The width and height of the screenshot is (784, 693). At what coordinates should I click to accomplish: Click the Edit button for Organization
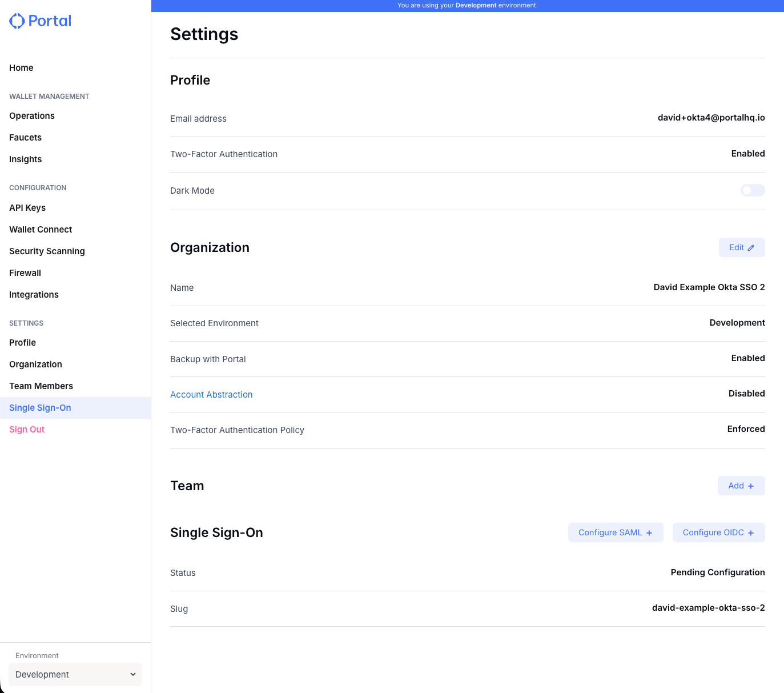[741, 247]
